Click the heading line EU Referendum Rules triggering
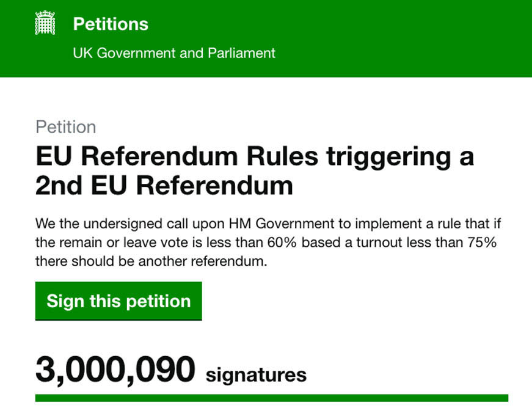 tap(255, 157)
